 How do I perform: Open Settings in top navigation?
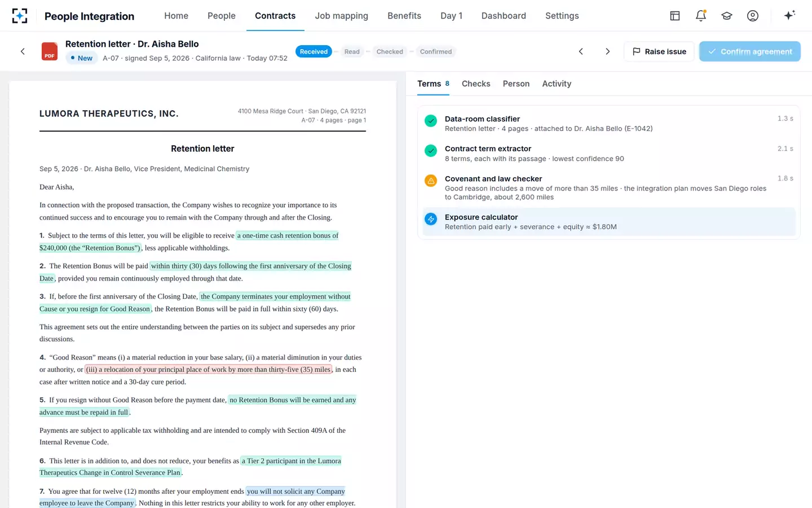point(562,16)
